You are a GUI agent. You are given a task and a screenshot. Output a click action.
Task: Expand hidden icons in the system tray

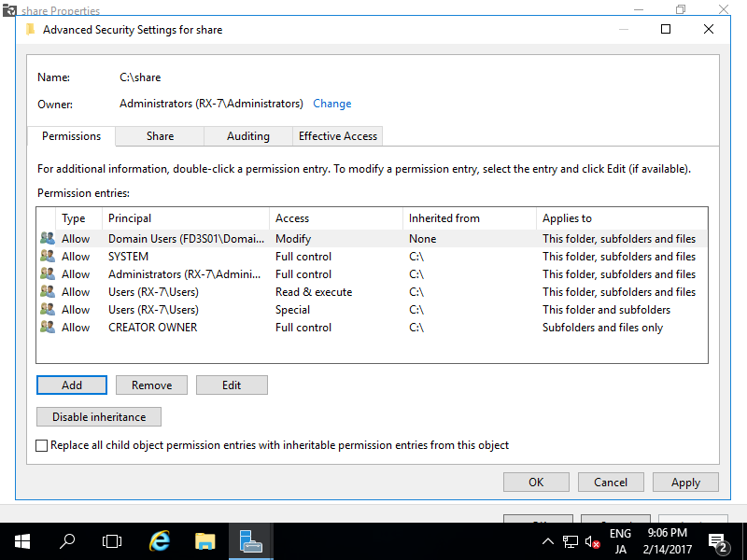[548, 540]
